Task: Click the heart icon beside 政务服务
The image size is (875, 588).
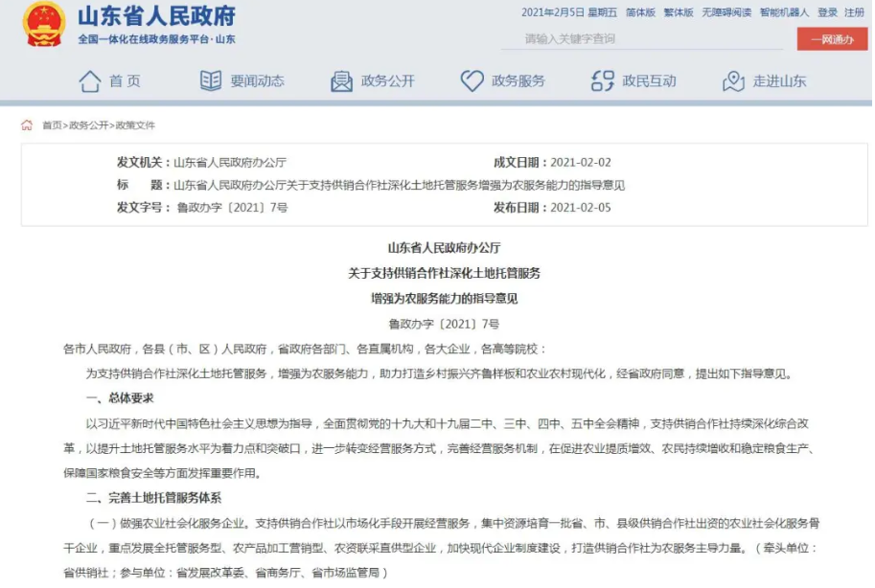Action: (472, 80)
